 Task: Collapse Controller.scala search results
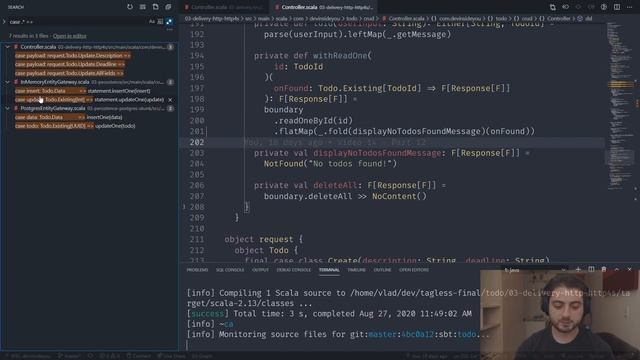tap(7, 47)
